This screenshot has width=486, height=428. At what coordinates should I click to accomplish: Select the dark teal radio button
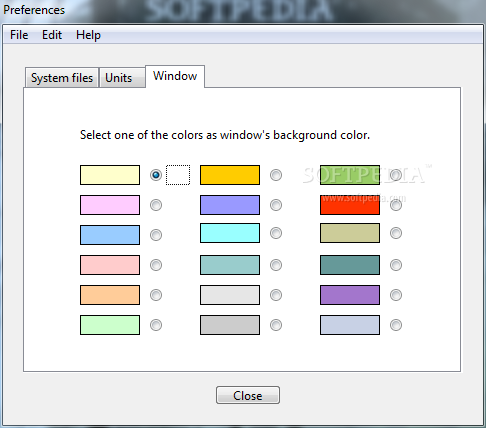pyautogui.click(x=396, y=265)
